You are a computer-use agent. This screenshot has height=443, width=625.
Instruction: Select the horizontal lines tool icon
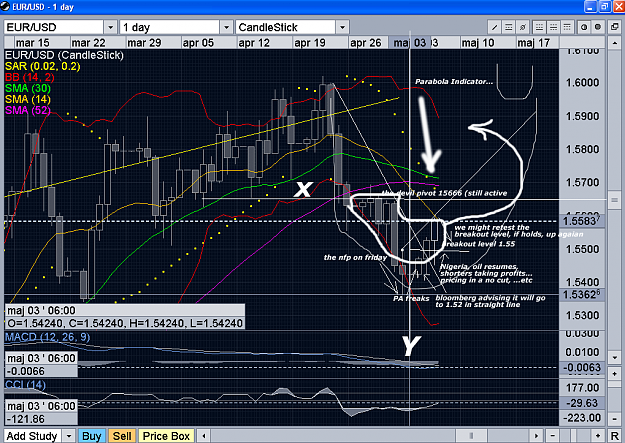[x=509, y=27]
